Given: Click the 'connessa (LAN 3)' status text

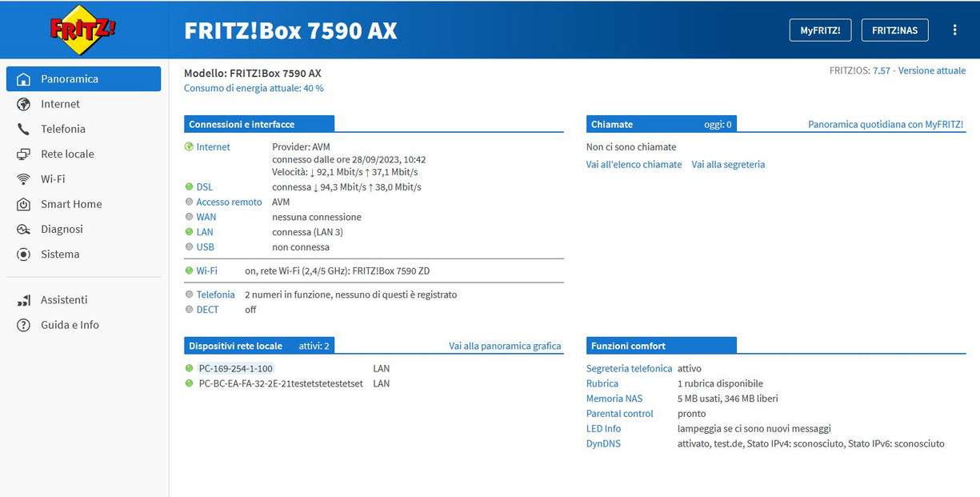Looking at the screenshot, I should 308,232.
